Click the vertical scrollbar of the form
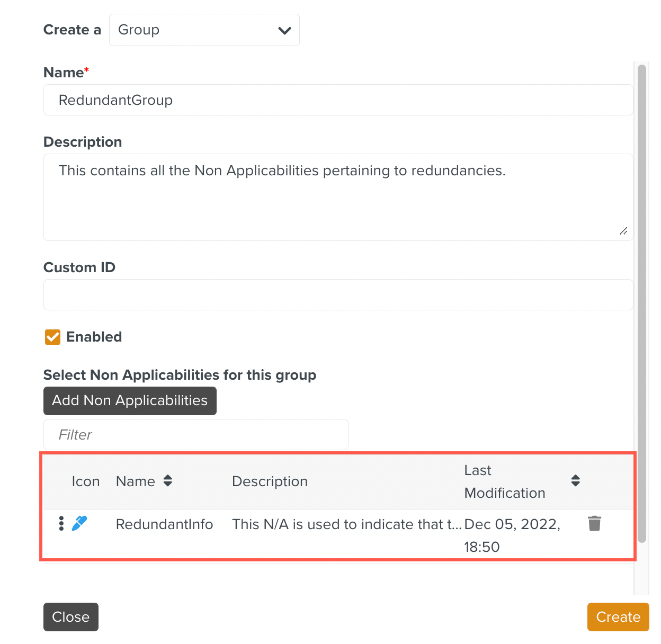 click(x=641, y=302)
